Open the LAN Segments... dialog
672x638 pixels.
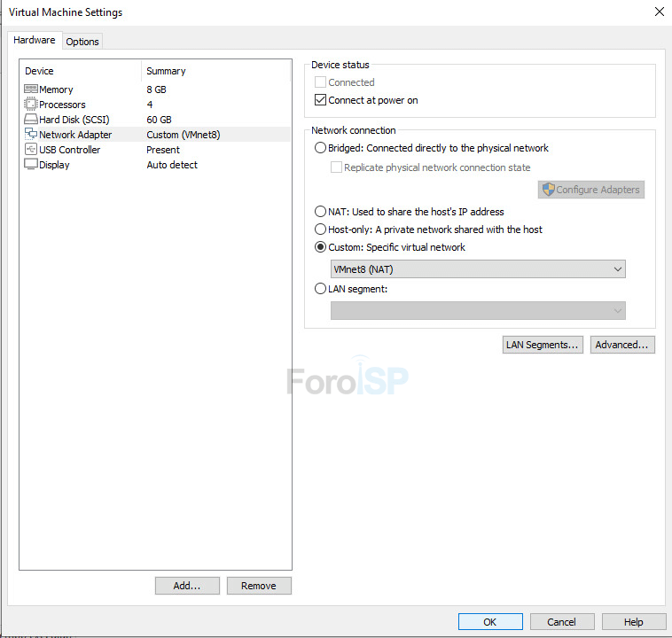tap(543, 345)
